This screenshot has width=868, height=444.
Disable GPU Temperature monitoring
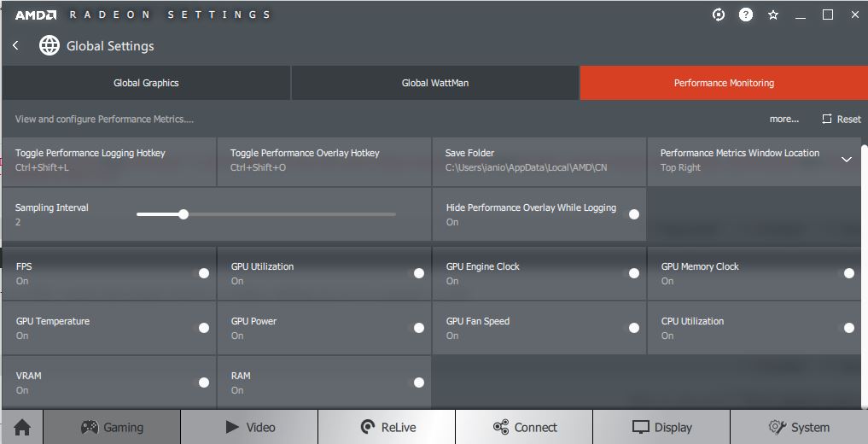pos(204,328)
